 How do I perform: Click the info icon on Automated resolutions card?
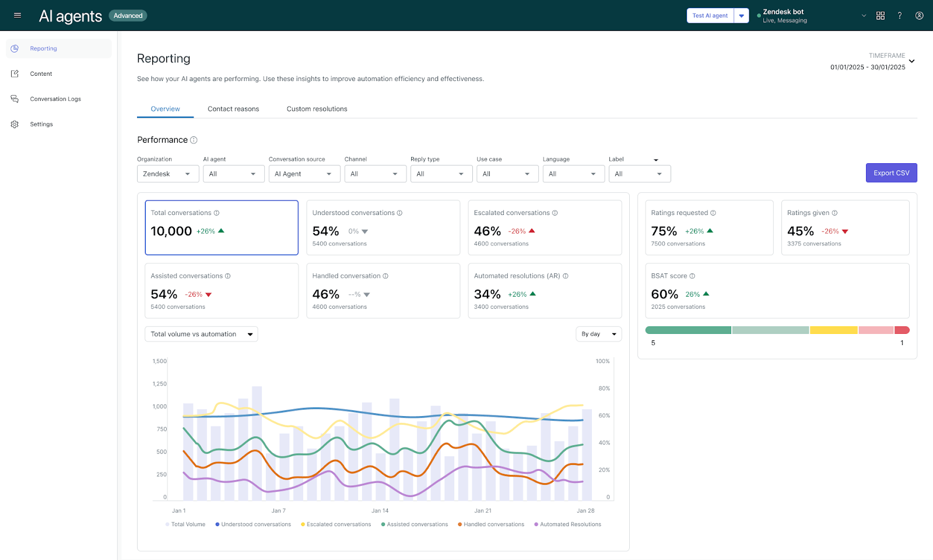[x=566, y=276]
